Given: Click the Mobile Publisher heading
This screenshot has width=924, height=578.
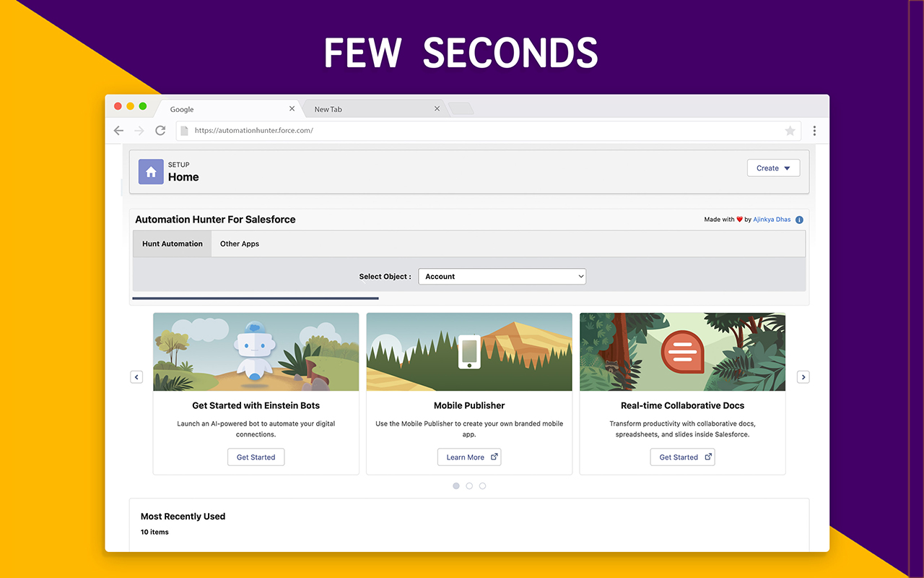Looking at the screenshot, I should pyautogui.click(x=469, y=406).
